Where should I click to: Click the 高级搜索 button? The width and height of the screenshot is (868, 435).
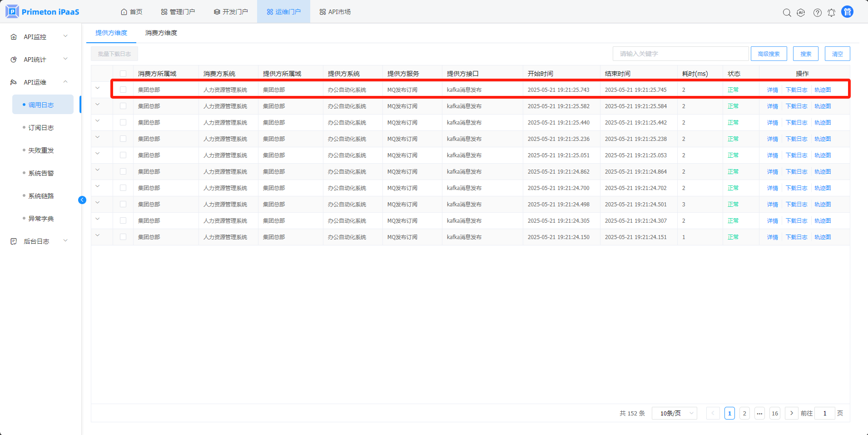769,54
